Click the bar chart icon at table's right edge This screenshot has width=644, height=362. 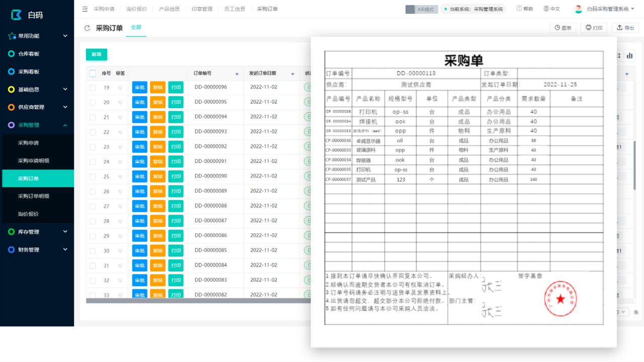coord(630,55)
